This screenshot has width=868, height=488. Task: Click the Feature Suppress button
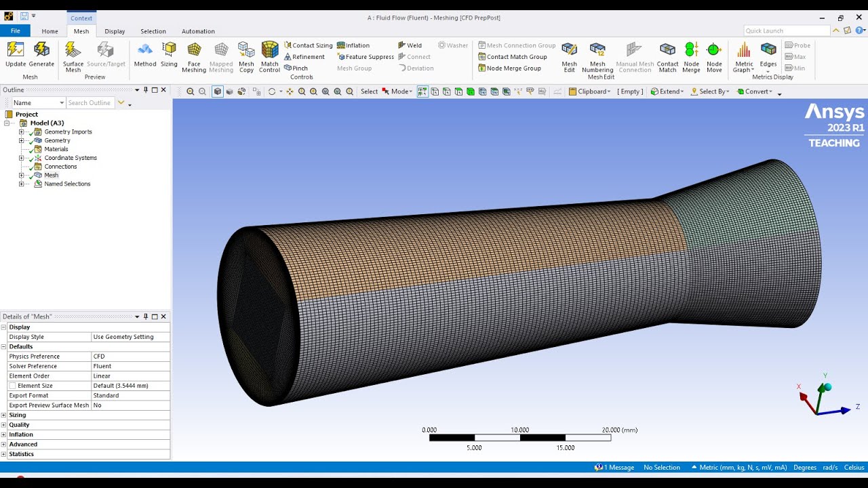[366, 57]
